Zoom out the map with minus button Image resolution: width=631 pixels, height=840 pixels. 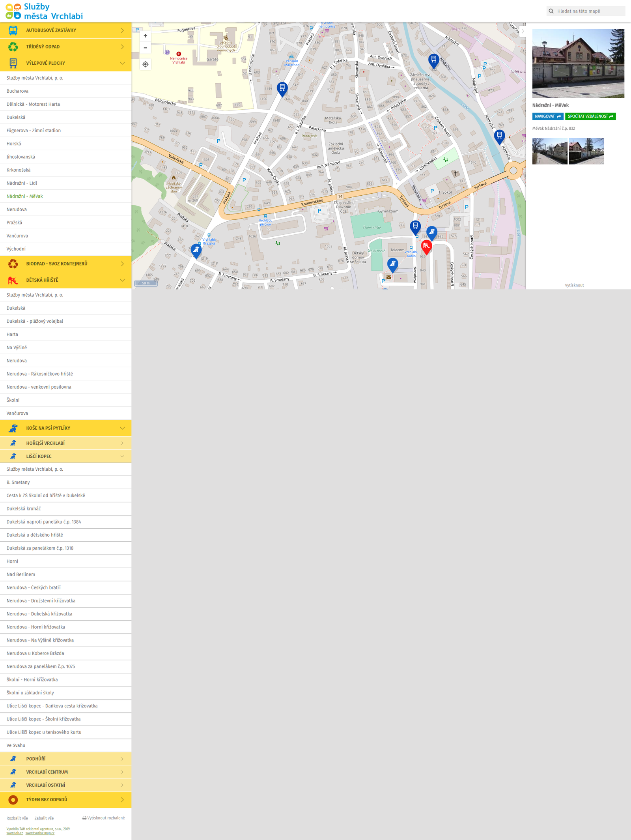click(x=146, y=48)
